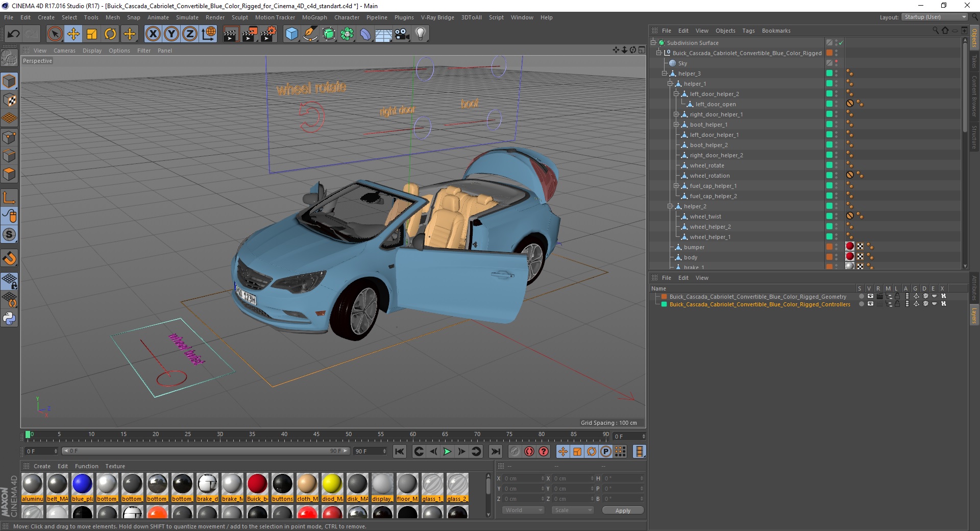980x531 pixels.
Task: Select blue_pla material swatch
Action: (82, 488)
